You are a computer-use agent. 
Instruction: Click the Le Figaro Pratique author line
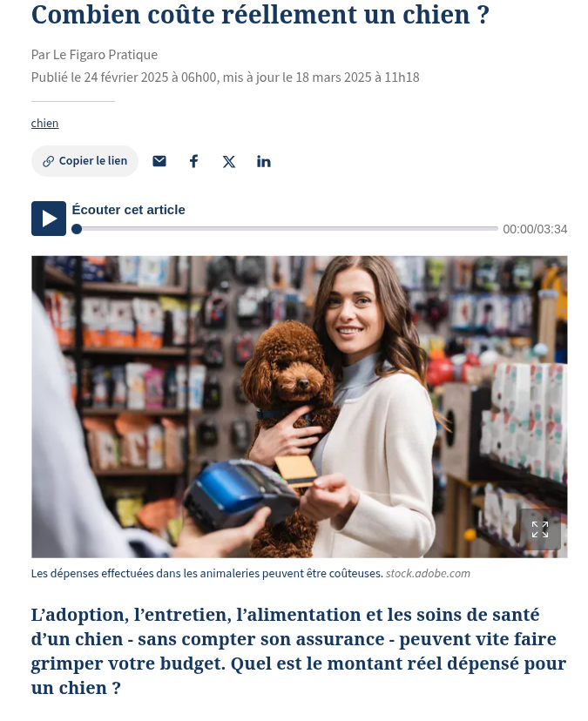click(94, 55)
